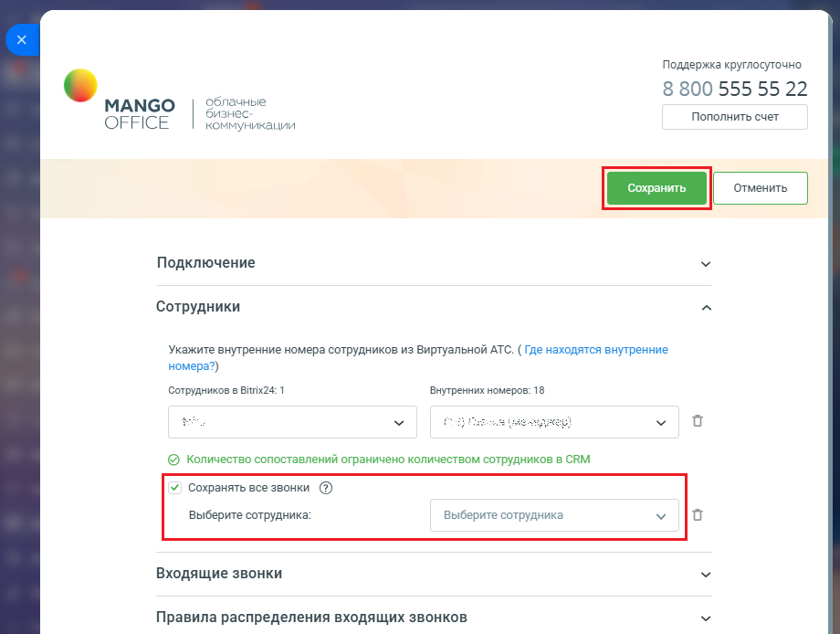This screenshot has width=840, height=634.
Task: Click the Подключение section heading
Action: click(206, 262)
